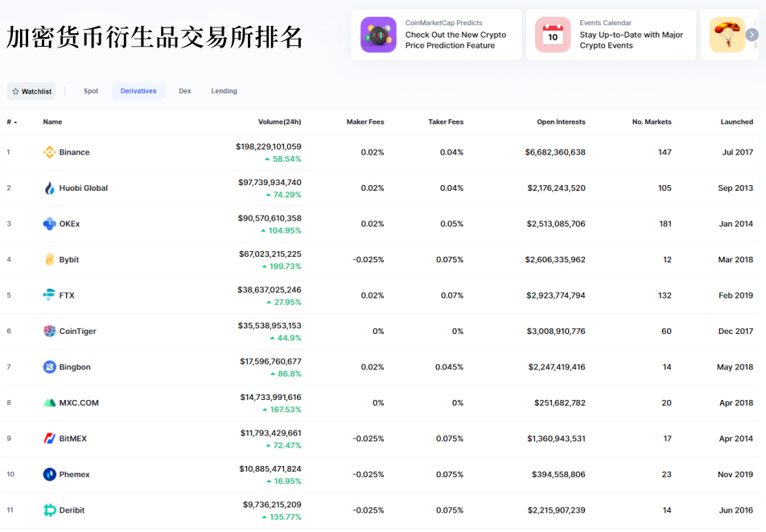Open the CoinTiger exchange link
Screen dimensions: 766x532
78,331
